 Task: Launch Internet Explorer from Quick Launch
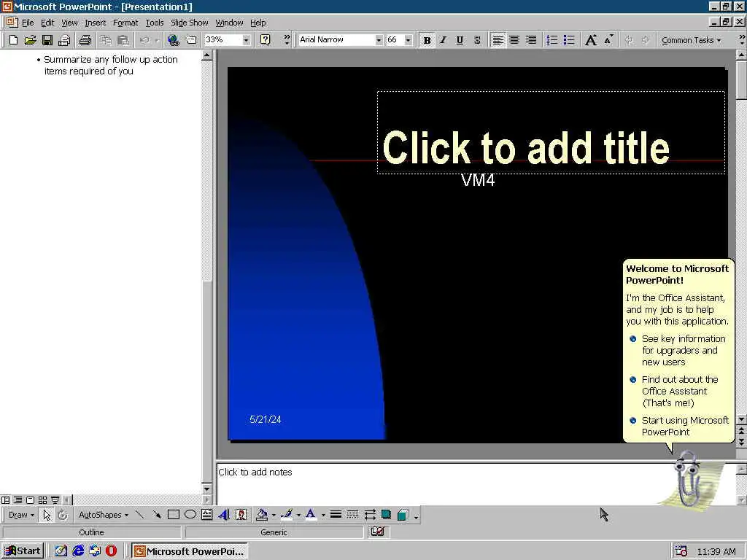pyautogui.click(x=78, y=551)
